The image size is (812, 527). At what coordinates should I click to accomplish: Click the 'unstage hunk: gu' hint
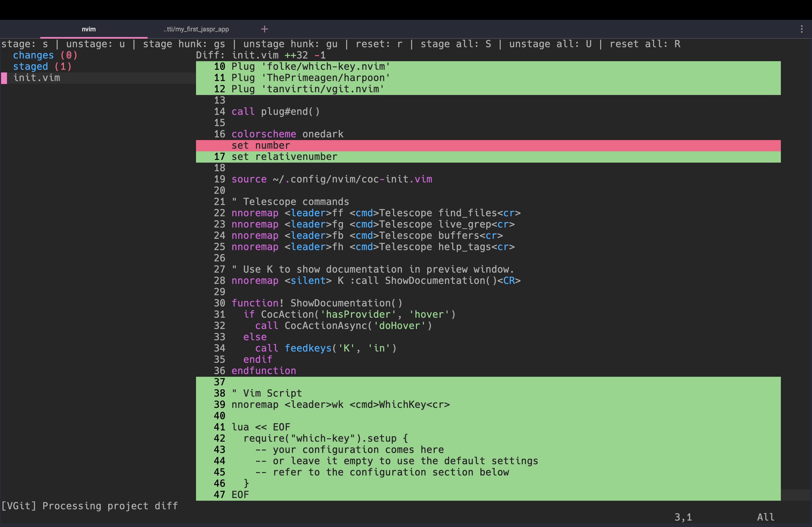pyautogui.click(x=290, y=44)
